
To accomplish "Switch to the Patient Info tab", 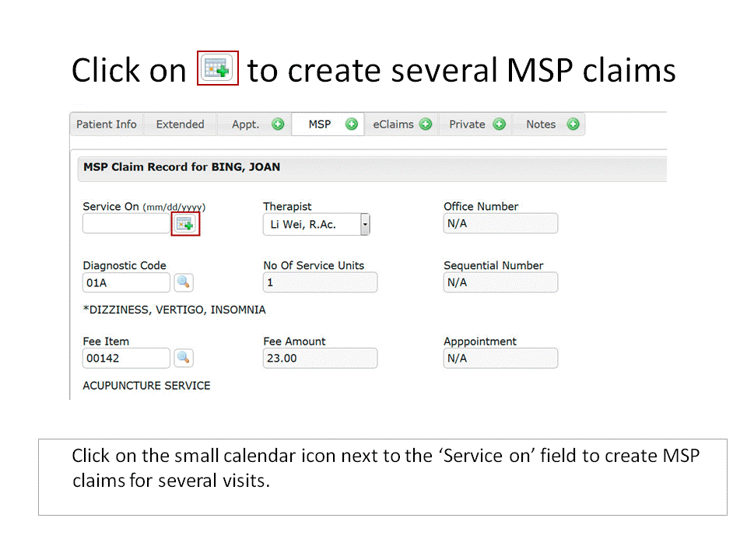I will pyautogui.click(x=107, y=124).
